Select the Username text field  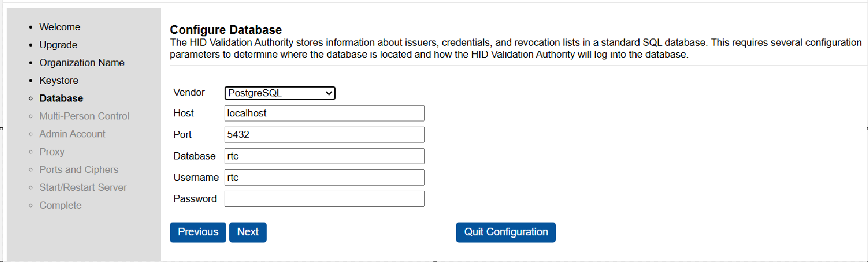coord(324,178)
